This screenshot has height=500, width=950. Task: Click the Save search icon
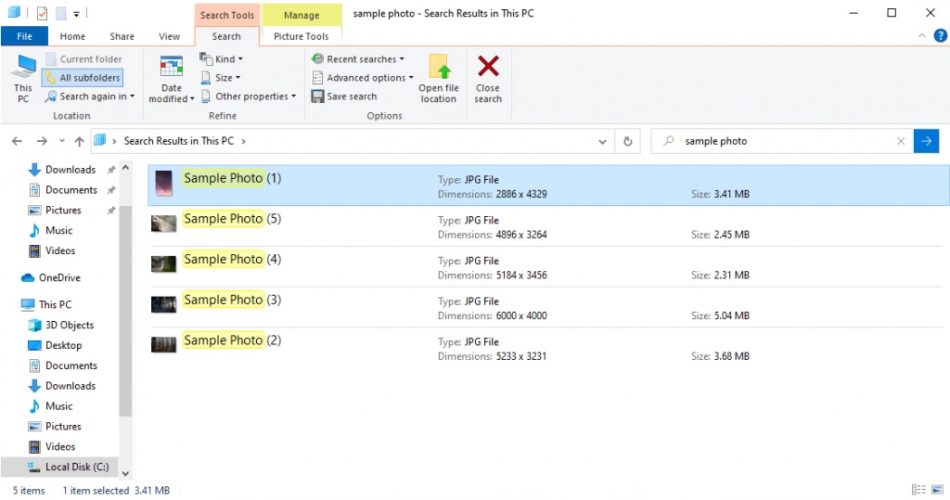(318, 97)
